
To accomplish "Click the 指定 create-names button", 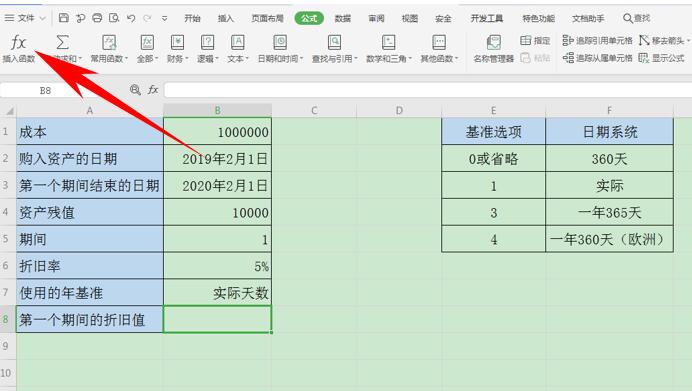I will [x=535, y=41].
